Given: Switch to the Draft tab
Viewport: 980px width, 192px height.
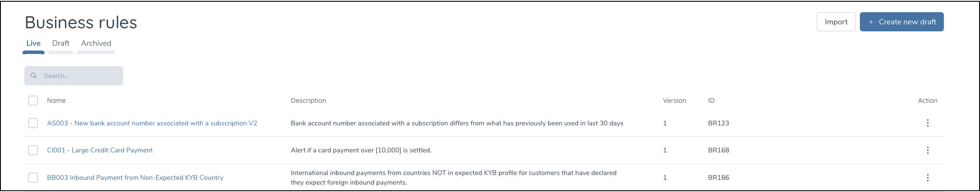Looking at the screenshot, I should [x=61, y=44].
